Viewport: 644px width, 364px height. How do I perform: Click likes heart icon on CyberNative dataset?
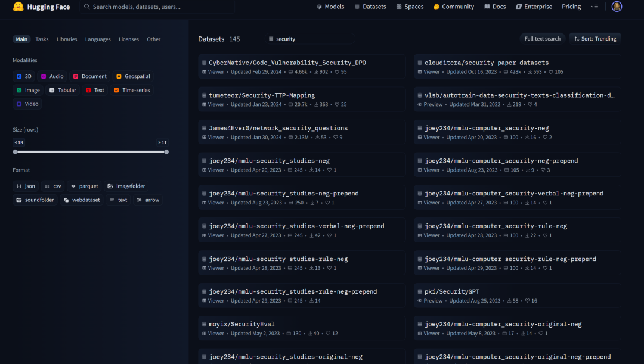337,72
